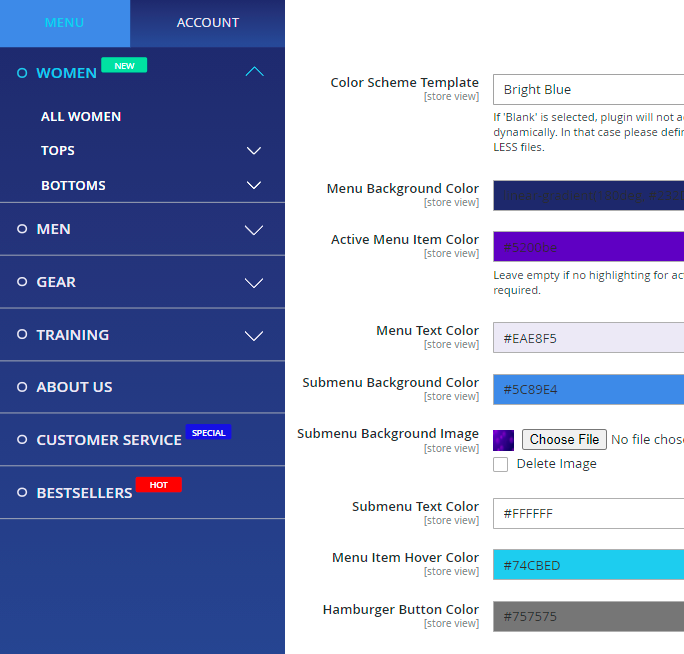Click the NEW badge next to Women
The width and height of the screenshot is (684, 654).
[x=124, y=66]
